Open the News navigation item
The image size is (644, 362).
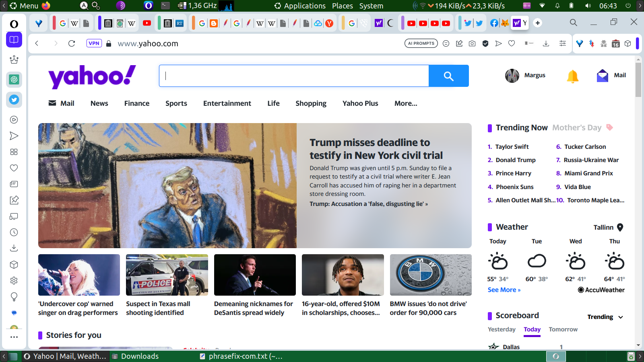[99, 103]
